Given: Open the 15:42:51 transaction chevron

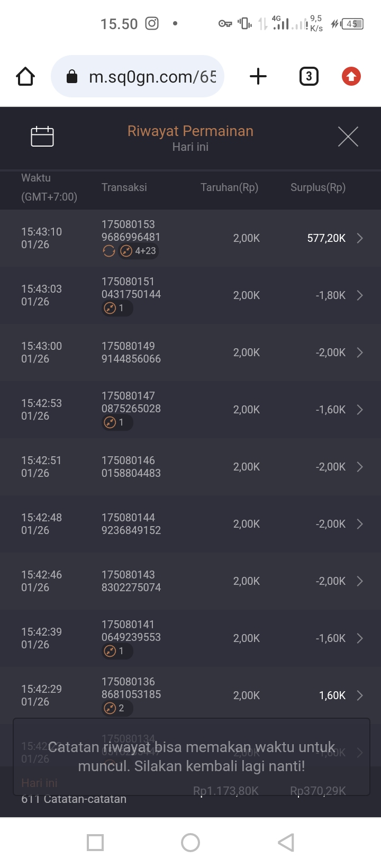Looking at the screenshot, I should point(360,467).
